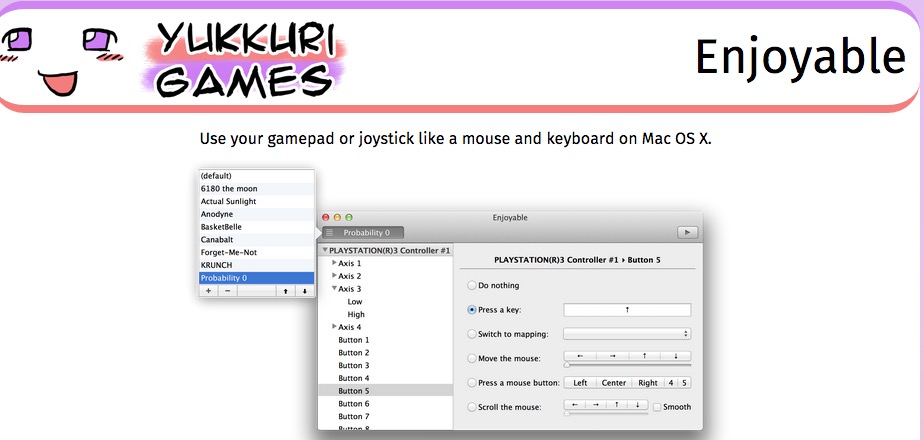The height and width of the screenshot is (440, 924).
Task: Select left arrow in Scroll the mouse
Action: click(575, 405)
